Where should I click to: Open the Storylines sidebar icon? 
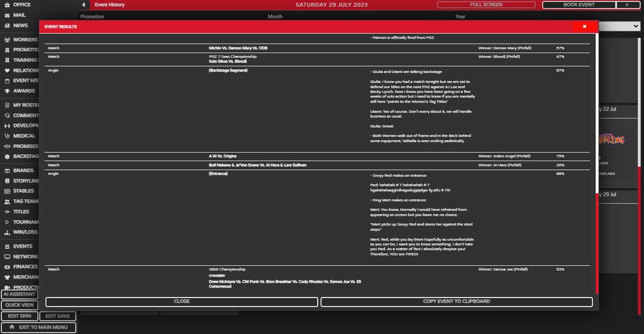click(8, 181)
